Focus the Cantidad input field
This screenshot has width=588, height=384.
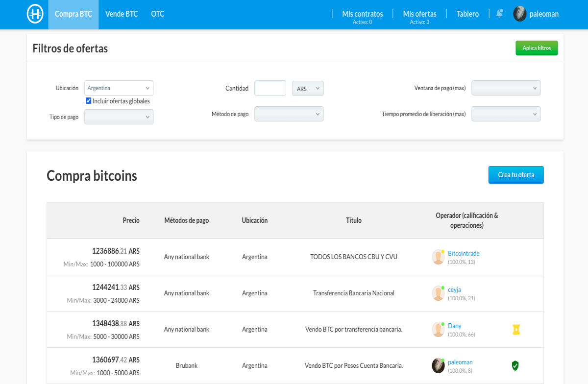[x=270, y=88]
